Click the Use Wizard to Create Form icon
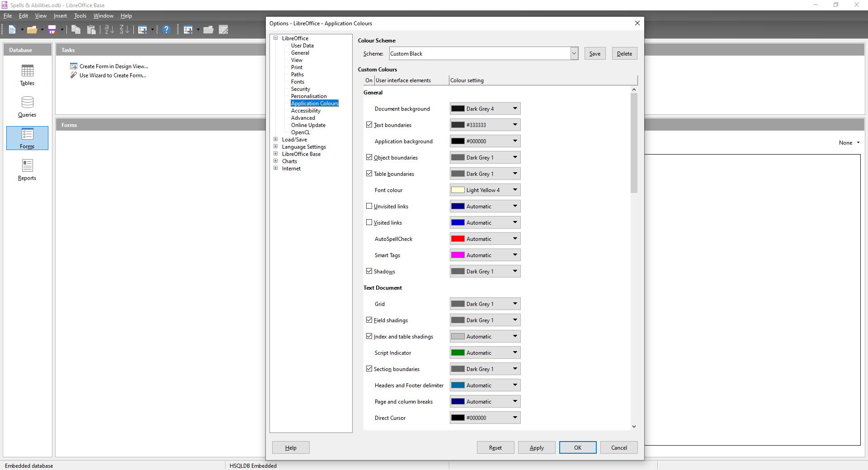The image size is (868, 470). click(x=74, y=75)
